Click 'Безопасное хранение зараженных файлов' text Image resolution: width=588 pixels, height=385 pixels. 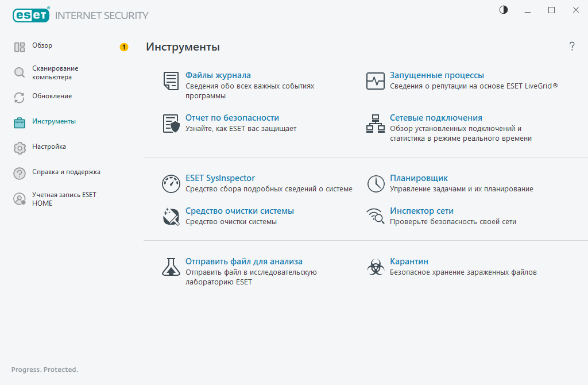pyautogui.click(x=463, y=272)
